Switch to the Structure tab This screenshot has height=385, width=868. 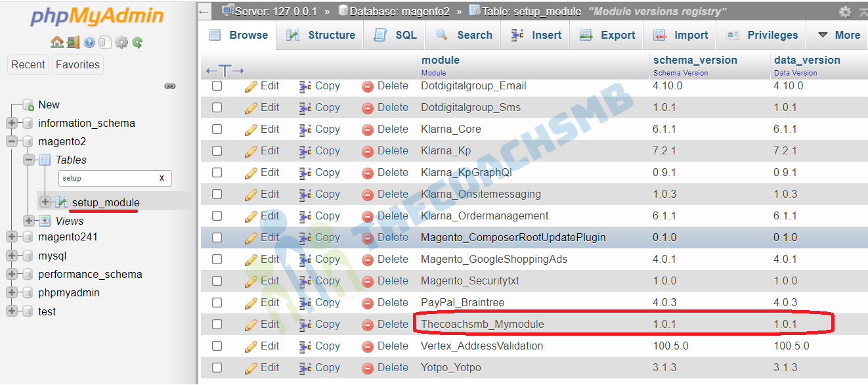click(x=321, y=35)
